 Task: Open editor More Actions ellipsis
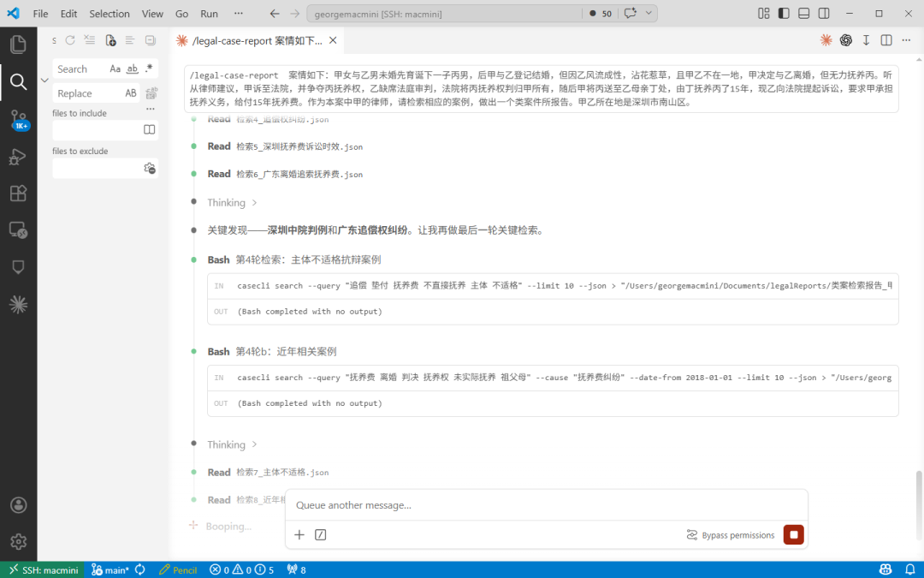coord(906,40)
